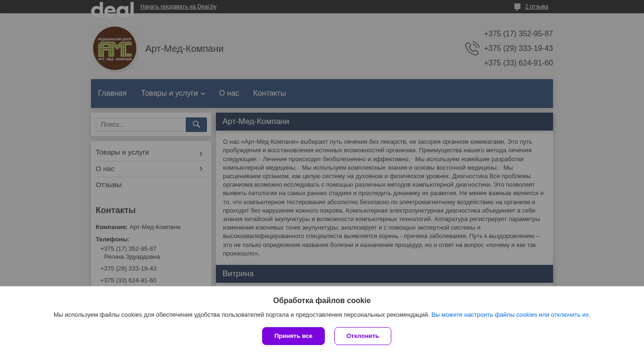
Task: Decline cookies with Отклонить button
Action: click(363, 336)
